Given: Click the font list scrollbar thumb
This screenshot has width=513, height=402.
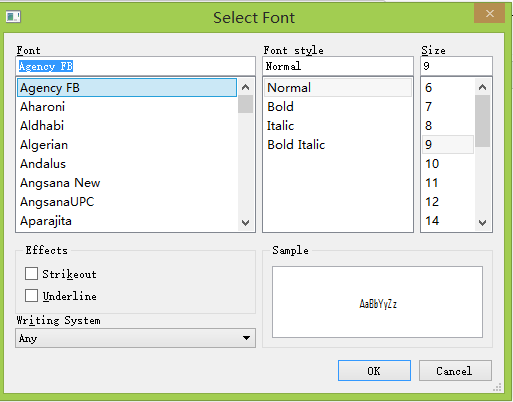Looking at the screenshot, I should point(246,104).
